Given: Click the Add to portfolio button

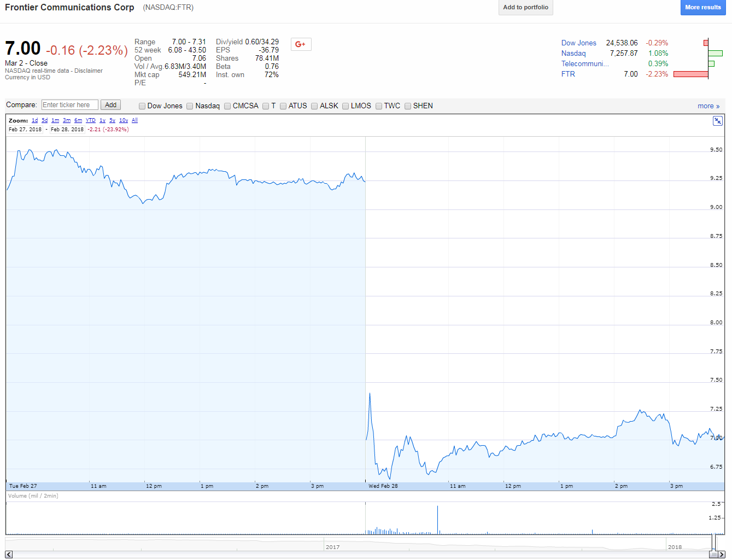Looking at the screenshot, I should 526,7.
